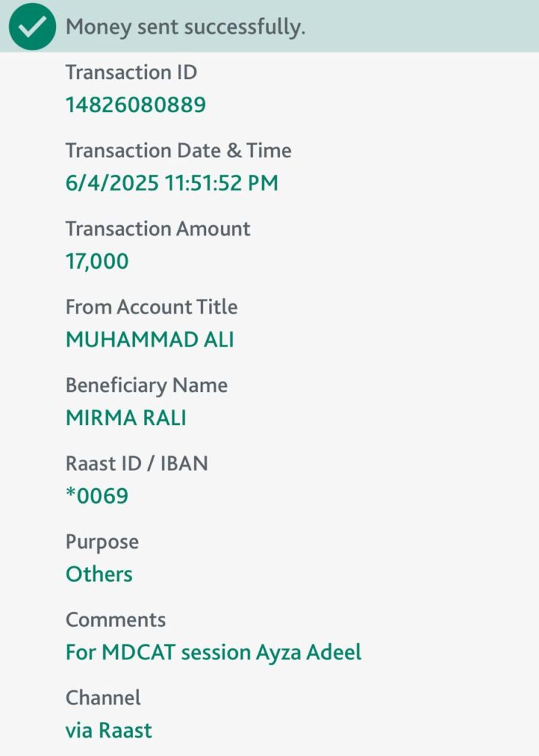Tap transaction ID number 14826080889
Image resolution: width=539 pixels, height=756 pixels.
136,105
